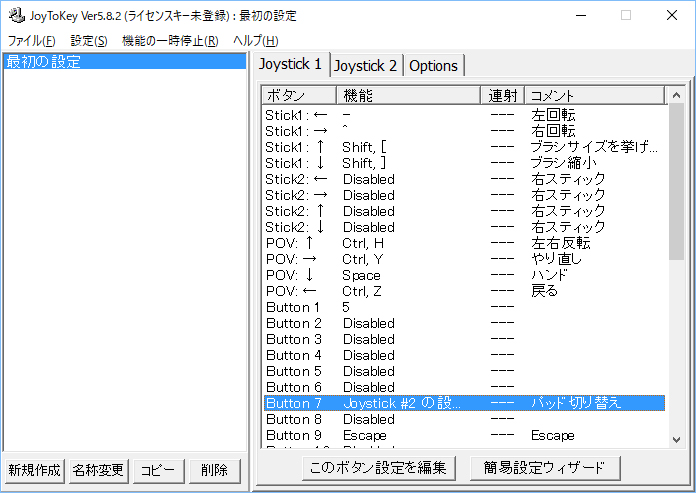Select the 最初の設定 profile in list
This screenshot has height=493, width=696.
pyautogui.click(x=124, y=61)
